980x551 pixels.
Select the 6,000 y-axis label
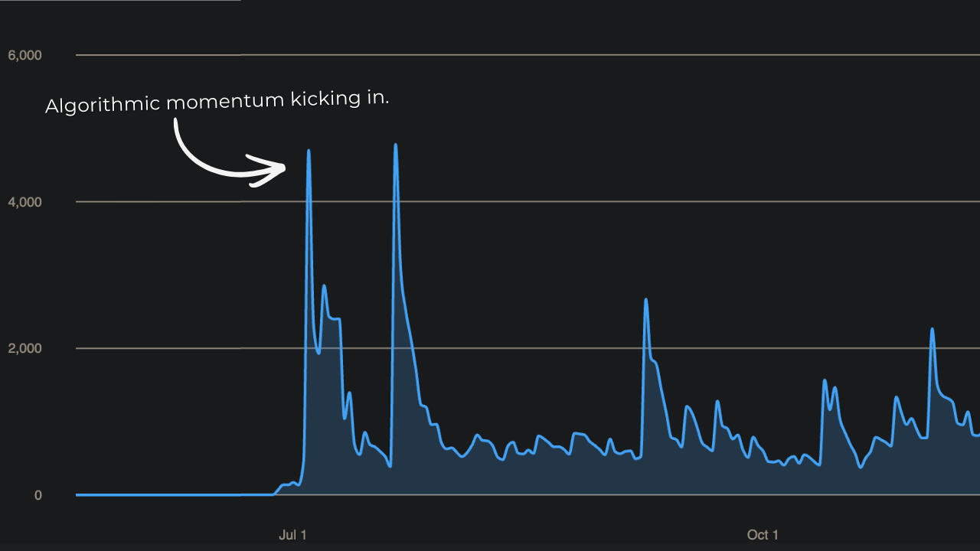24,55
